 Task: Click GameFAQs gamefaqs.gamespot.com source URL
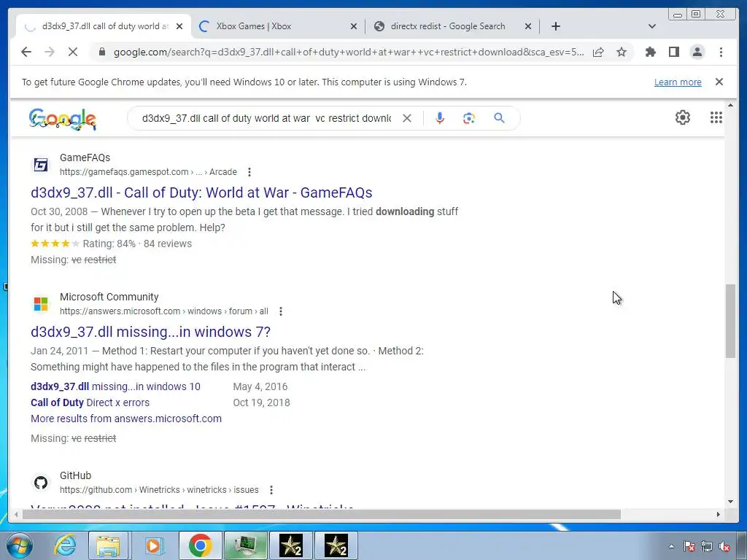pyautogui.click(x=148, y=172)
